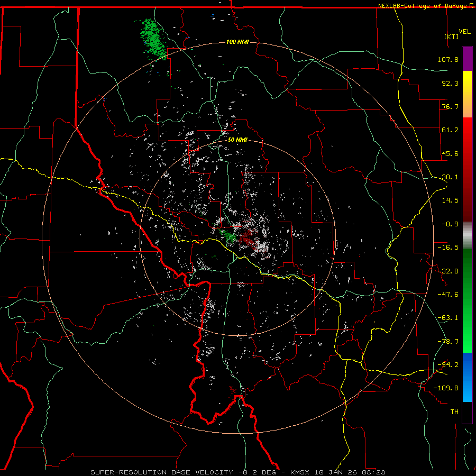Image resolution: width=476 pixels, height=476 pixels.
Task: Select the -94.2 velocity scale value
Action: pos(448,365)
